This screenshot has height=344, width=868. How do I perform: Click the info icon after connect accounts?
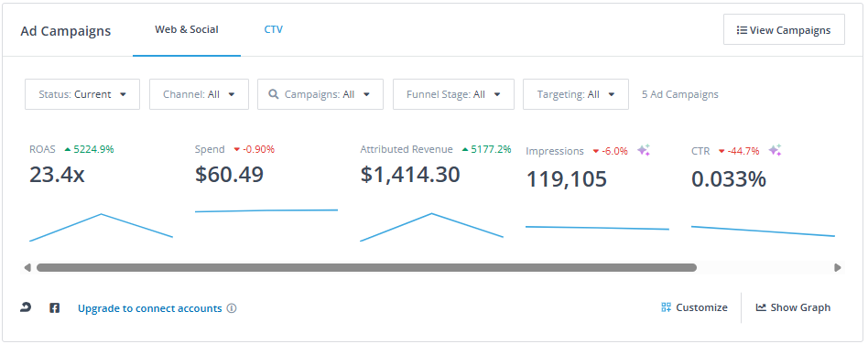232,308
